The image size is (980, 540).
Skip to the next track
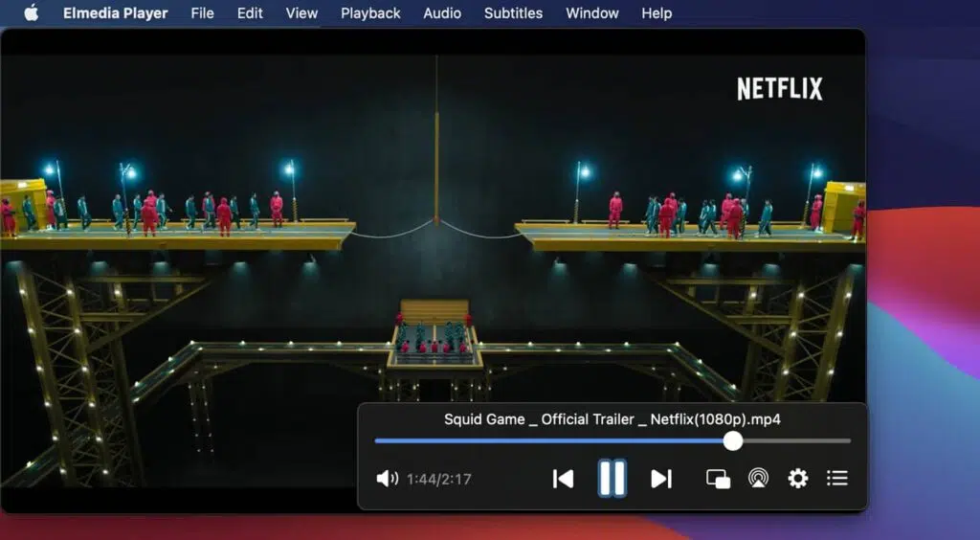coord(661,479)
